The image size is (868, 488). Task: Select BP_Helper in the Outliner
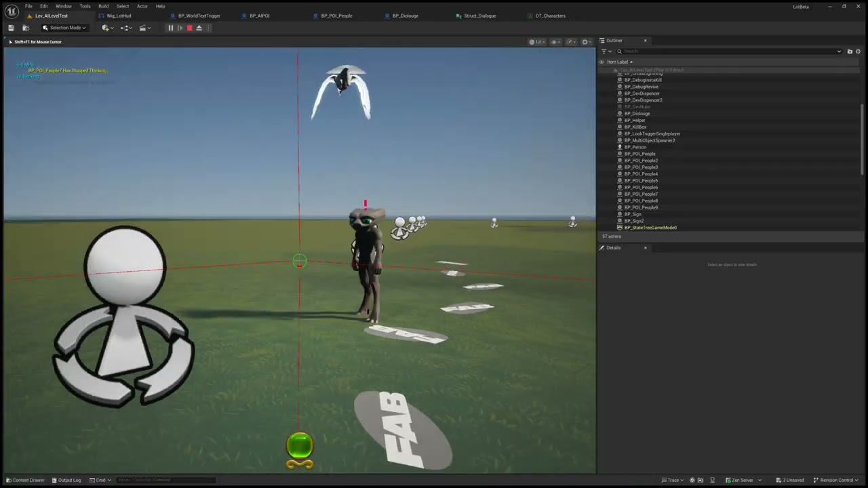[635, 120]
